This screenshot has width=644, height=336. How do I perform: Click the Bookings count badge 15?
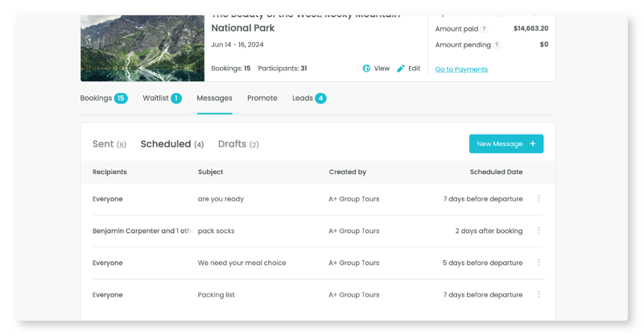tap(121, 98)
